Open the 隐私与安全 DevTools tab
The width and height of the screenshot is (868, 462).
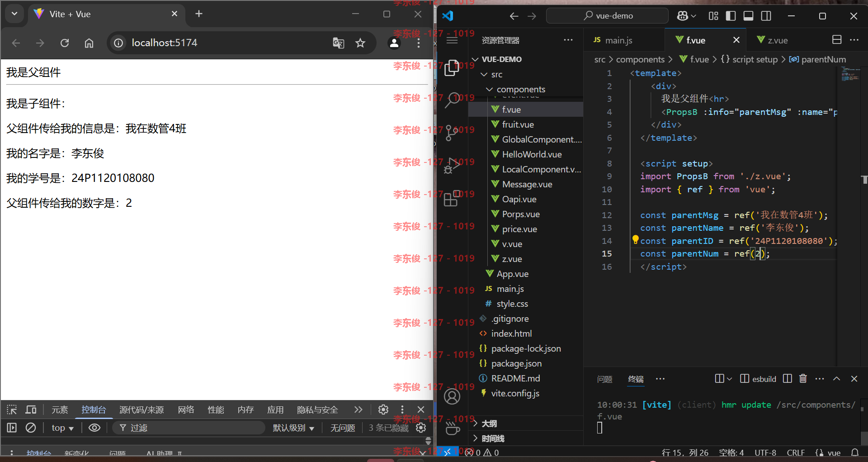pos(317,410)
